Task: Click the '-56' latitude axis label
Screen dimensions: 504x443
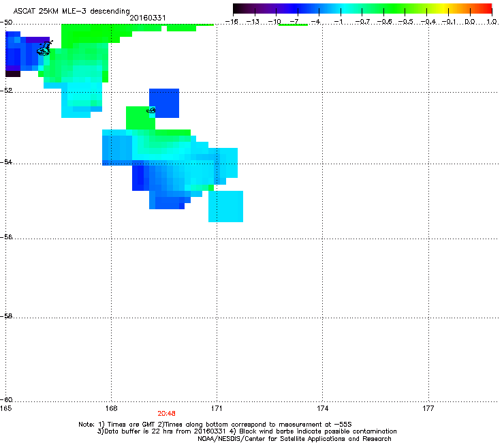Action: pyautogui.click(x=6, y=237)
